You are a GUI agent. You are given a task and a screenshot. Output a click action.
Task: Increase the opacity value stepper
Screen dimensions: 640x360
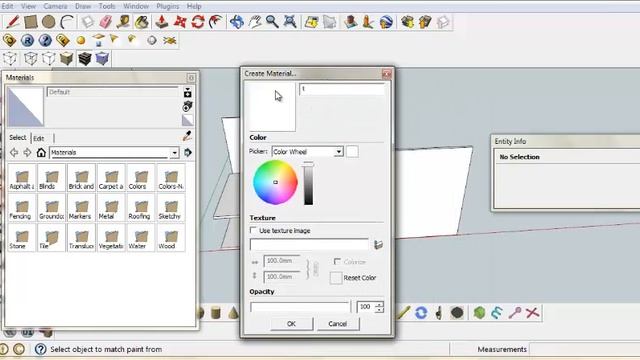(380, 304)
